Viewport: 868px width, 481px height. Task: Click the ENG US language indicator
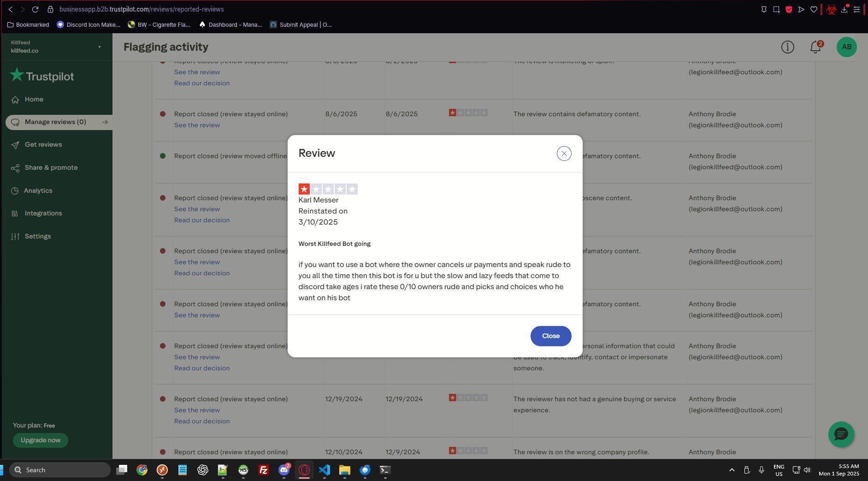click(779, 470)
